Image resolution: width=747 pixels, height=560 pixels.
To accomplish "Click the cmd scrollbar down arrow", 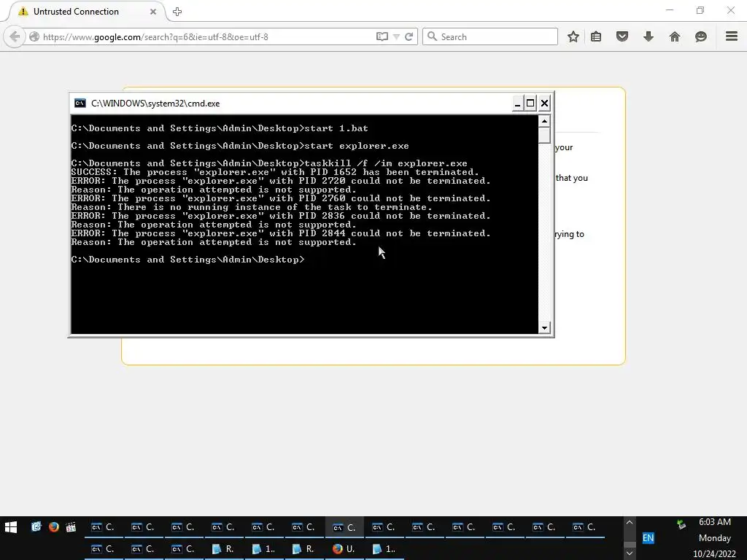I will tap(544, 327).
